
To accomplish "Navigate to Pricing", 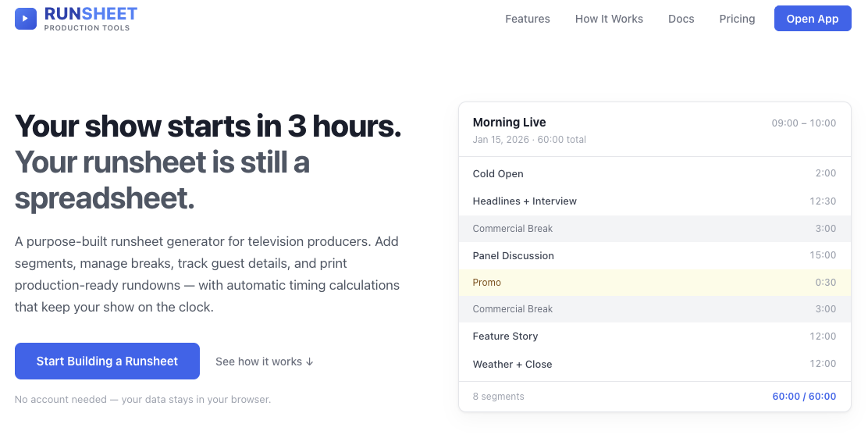I will (x=737, y=19).
